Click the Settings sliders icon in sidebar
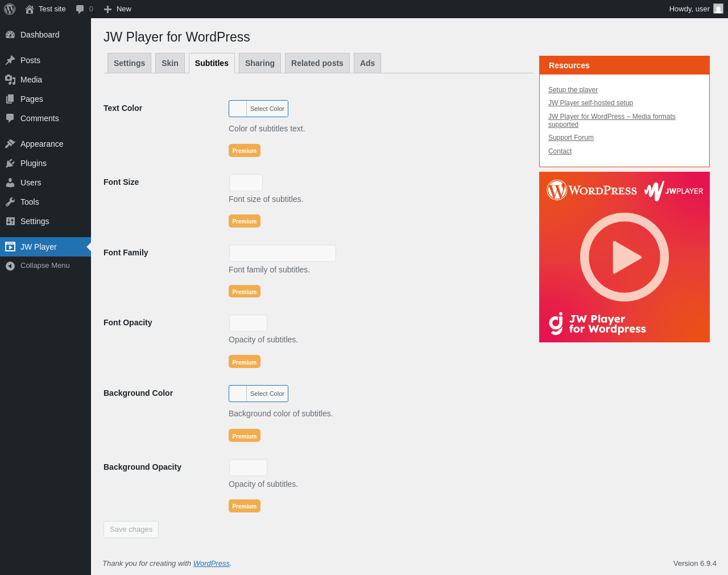Viewport: 728px width, 575px height. click(x=10, y=221)
